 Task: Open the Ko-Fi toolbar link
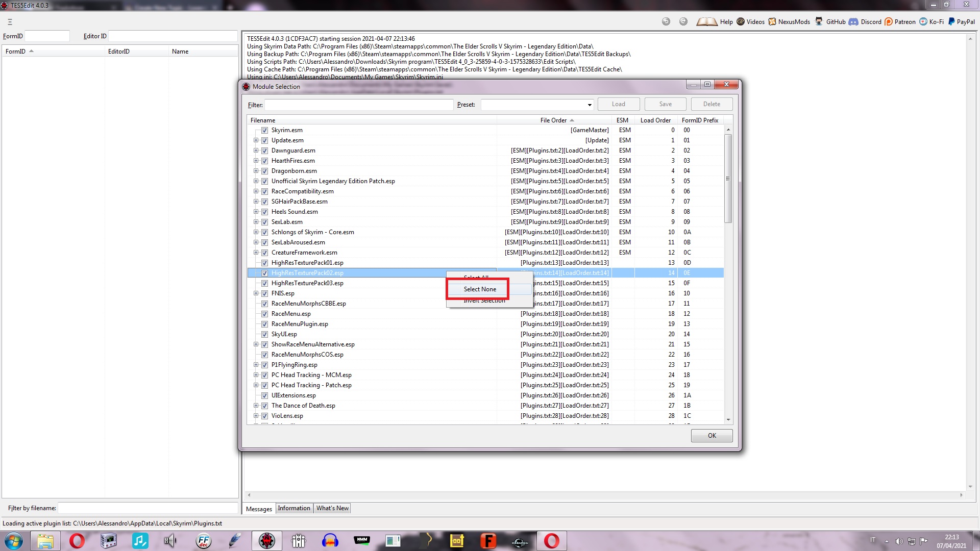tap(932, 21)
